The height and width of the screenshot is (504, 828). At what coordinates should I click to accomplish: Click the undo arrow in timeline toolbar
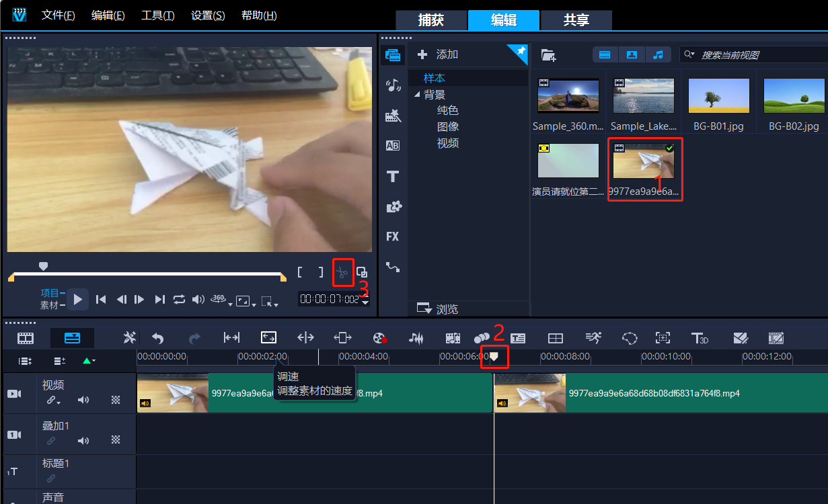coord(157,338)
